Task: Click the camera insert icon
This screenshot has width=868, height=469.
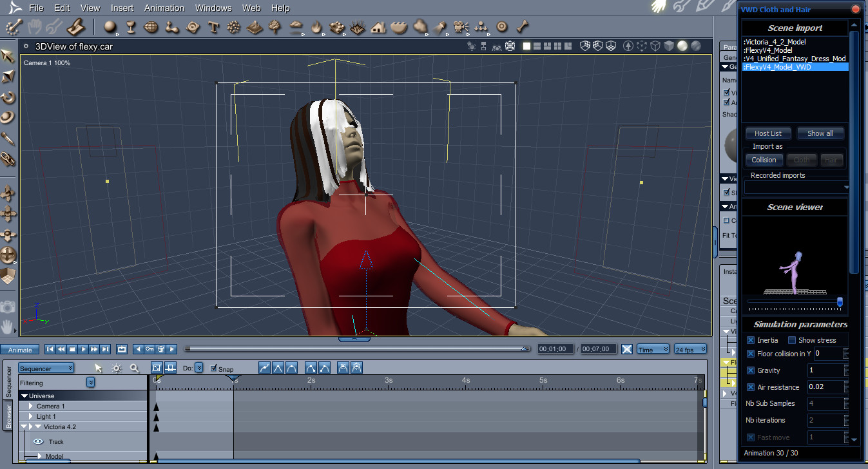Action: click(x=460, y=27)
